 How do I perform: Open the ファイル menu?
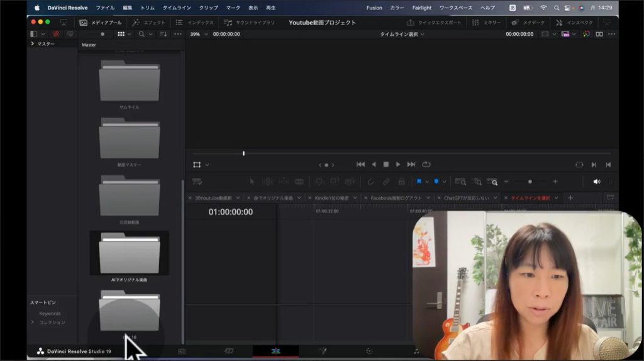click(105, 8)
